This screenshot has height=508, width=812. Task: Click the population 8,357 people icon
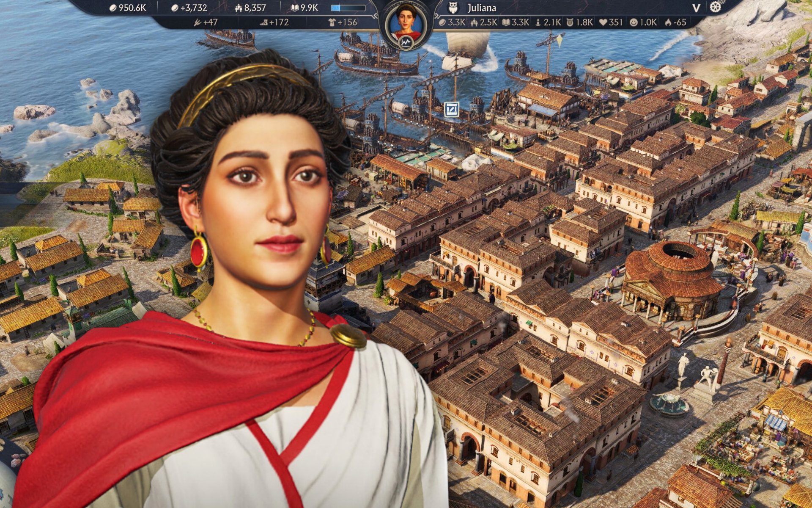[238, 8]
